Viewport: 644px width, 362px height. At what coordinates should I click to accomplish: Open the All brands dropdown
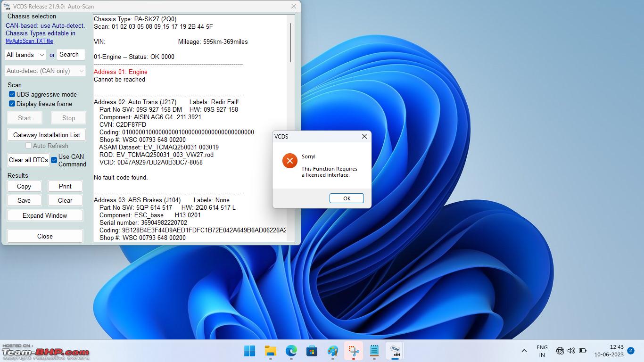[25, 55]
